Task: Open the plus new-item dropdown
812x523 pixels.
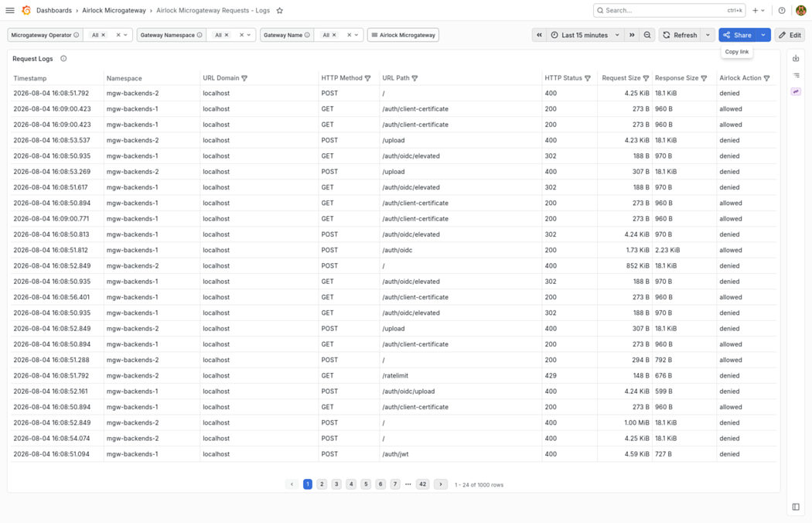Action: tap(758, 10)
